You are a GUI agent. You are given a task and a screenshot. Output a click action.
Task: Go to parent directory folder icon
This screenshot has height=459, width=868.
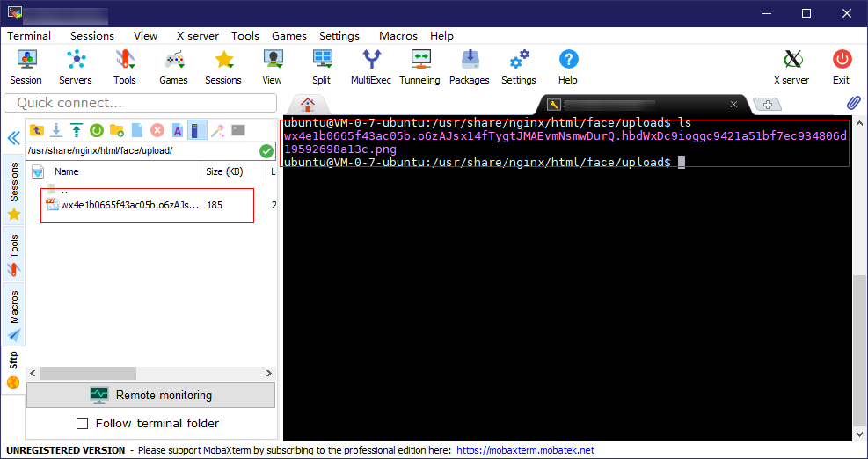37,130
